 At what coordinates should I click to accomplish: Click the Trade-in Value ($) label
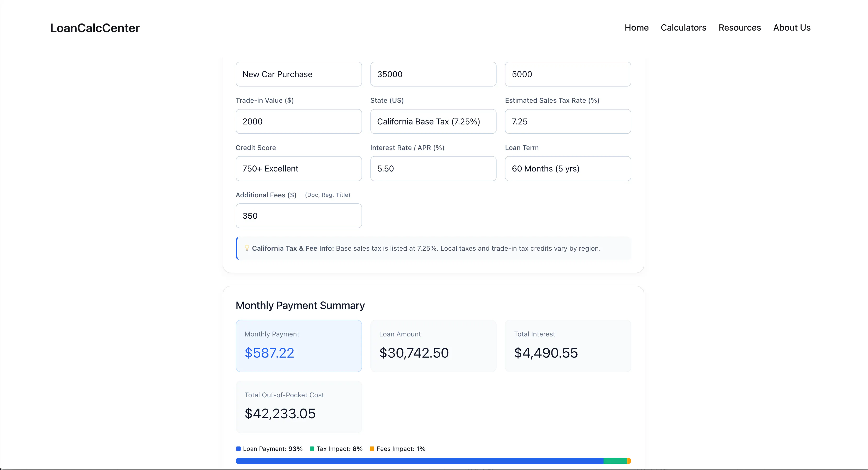tap(264, 100)
